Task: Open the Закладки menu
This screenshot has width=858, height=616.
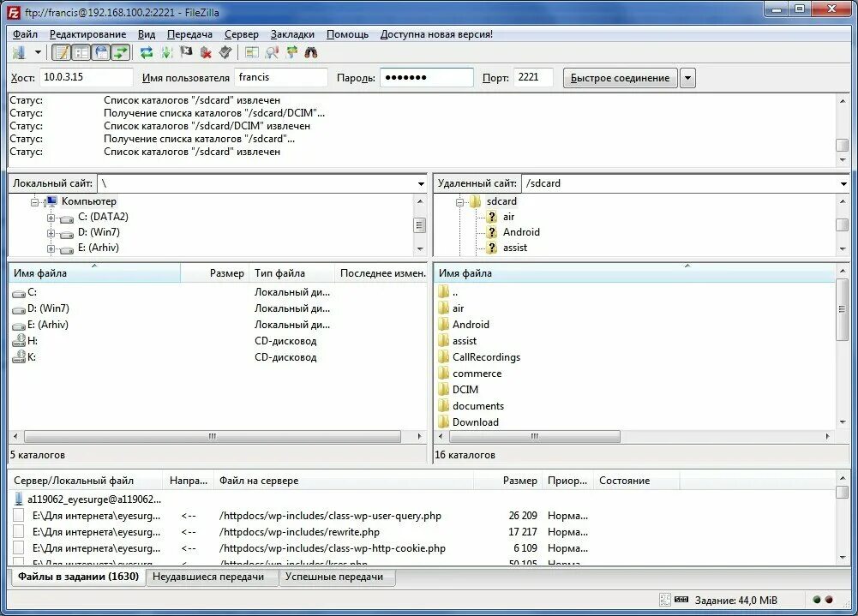Action: pyautogui.click(x=292, y=34)
